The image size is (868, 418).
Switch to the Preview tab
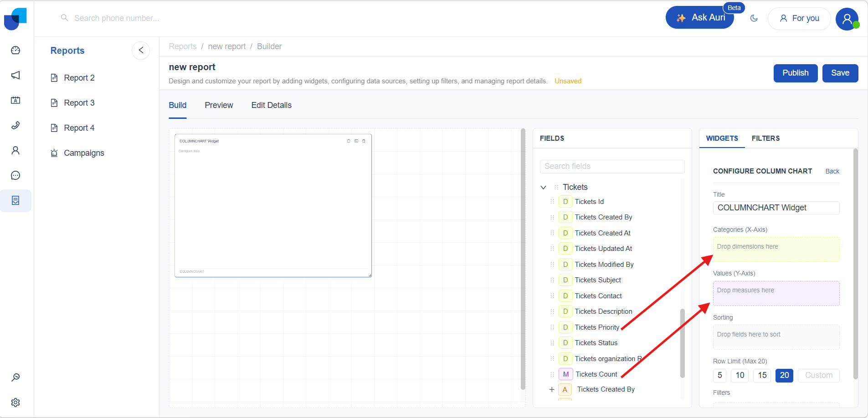tap(219, 105)
